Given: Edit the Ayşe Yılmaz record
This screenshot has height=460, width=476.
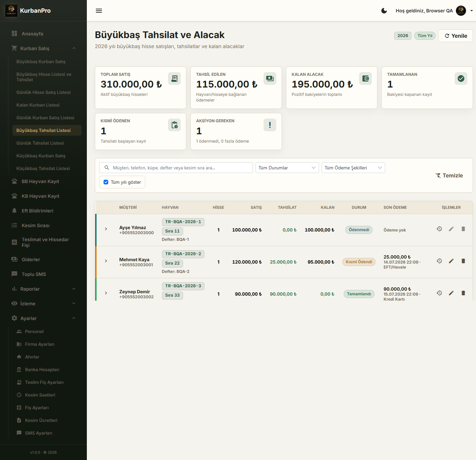Looking at the screenshot, I should click(x=451, y=229).
